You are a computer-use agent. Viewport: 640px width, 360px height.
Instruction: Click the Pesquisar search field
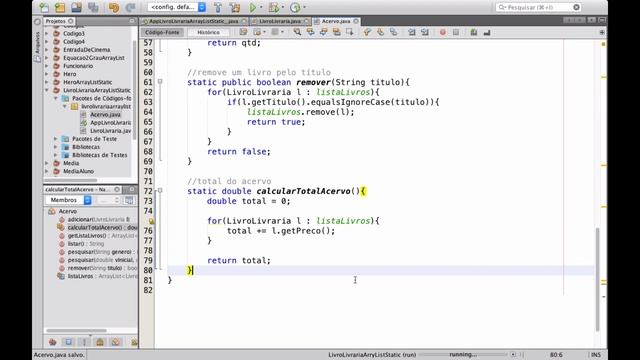point(538,7)
